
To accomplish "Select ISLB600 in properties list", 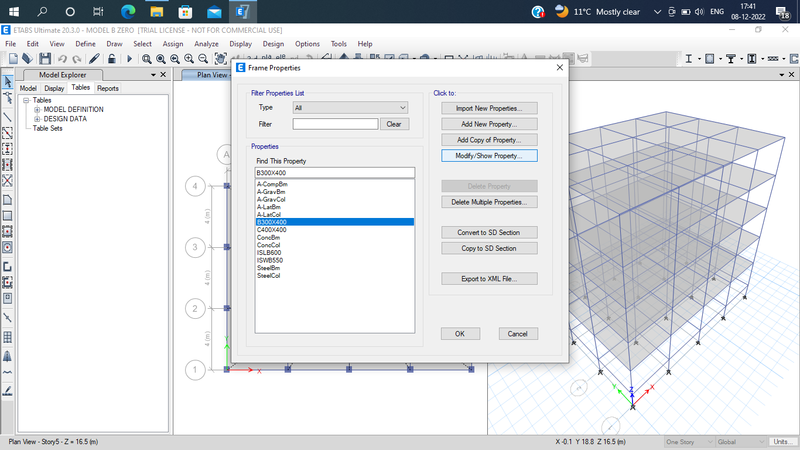I will pyautogui.click(x=334, y=253).
